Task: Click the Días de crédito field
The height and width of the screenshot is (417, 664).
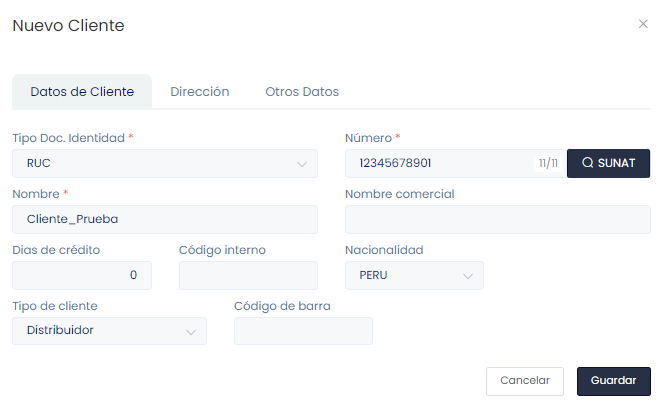Action: tap(82, 275)
